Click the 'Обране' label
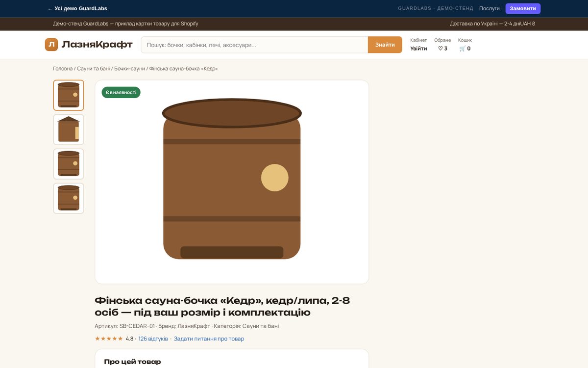The image size is (588, 368). pyautogui.click(x=442, y=40)
